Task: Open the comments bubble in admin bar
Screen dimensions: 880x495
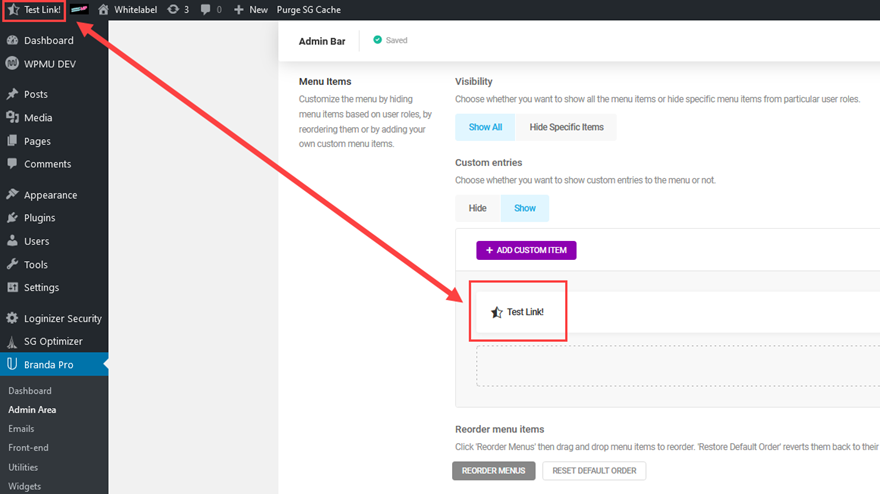Action: [x=207, y=10]
